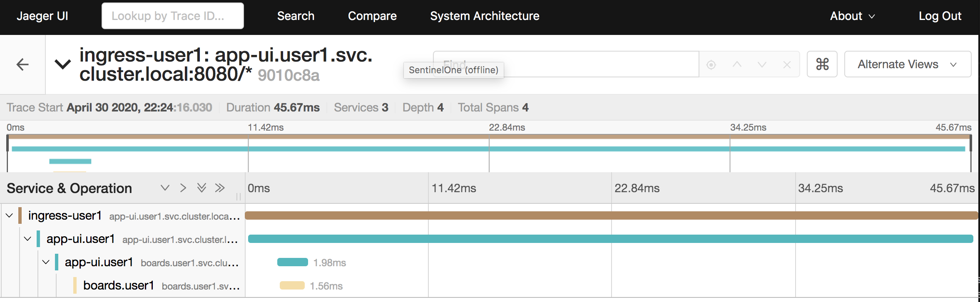Viewport: 980px width, 302px height.
Task: Go to previous find result arrow
Action: pos(737,64)
